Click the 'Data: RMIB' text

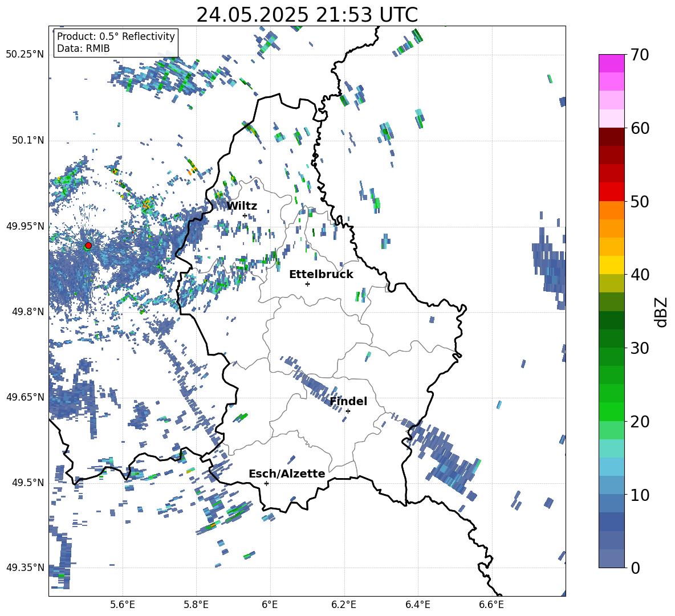(83, 48)
